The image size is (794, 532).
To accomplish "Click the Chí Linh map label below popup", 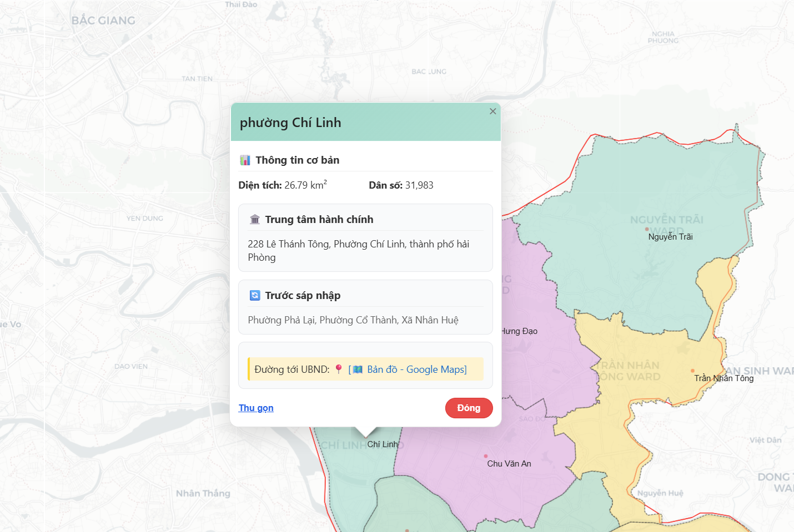I will 383,444.
